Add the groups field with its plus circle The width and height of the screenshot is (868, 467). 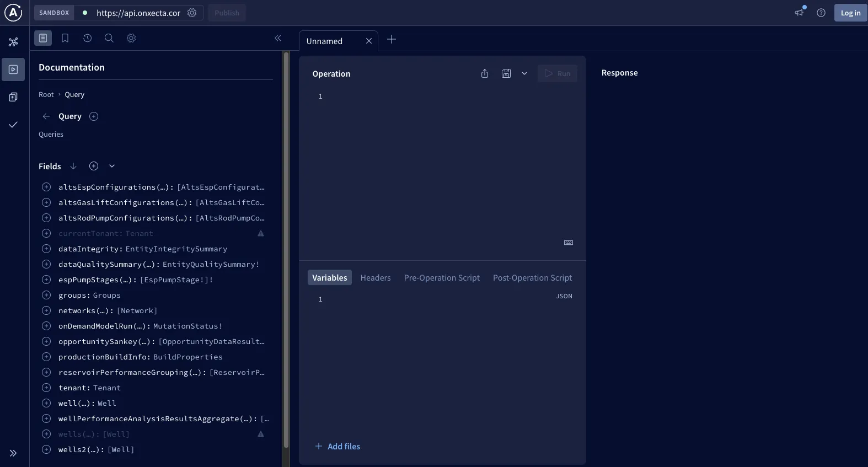(46, 295)
